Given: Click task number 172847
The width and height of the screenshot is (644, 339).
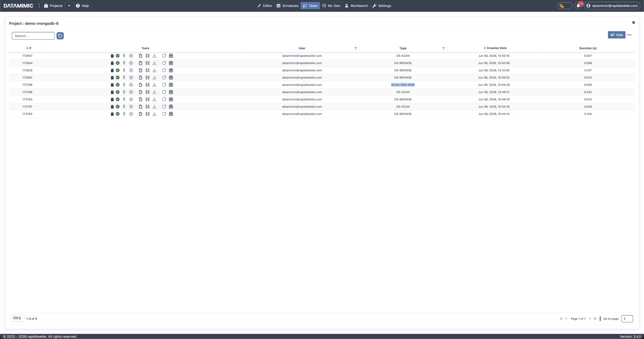Looking at the screenshot, I should (x=27, y=56).
